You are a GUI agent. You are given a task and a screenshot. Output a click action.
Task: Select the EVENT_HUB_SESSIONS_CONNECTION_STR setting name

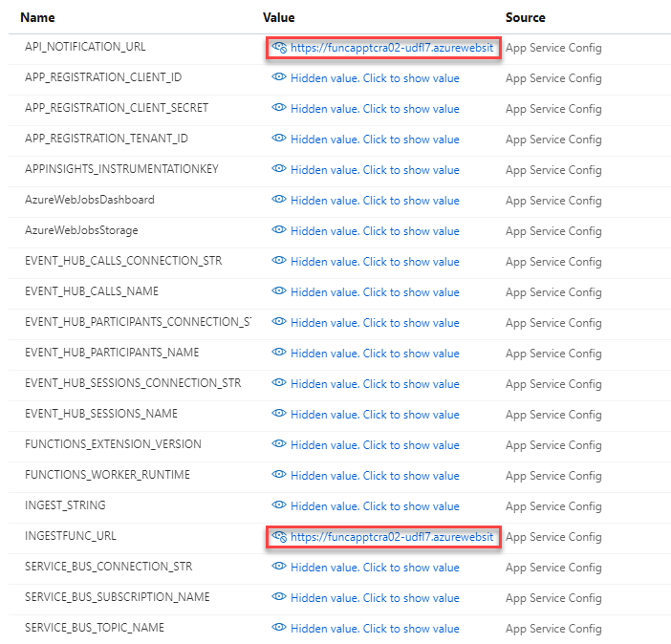click(x=133, y=383)
